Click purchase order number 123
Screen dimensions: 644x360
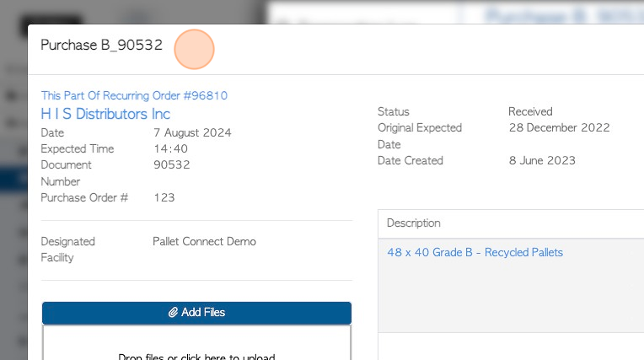[x=164, y=197]
